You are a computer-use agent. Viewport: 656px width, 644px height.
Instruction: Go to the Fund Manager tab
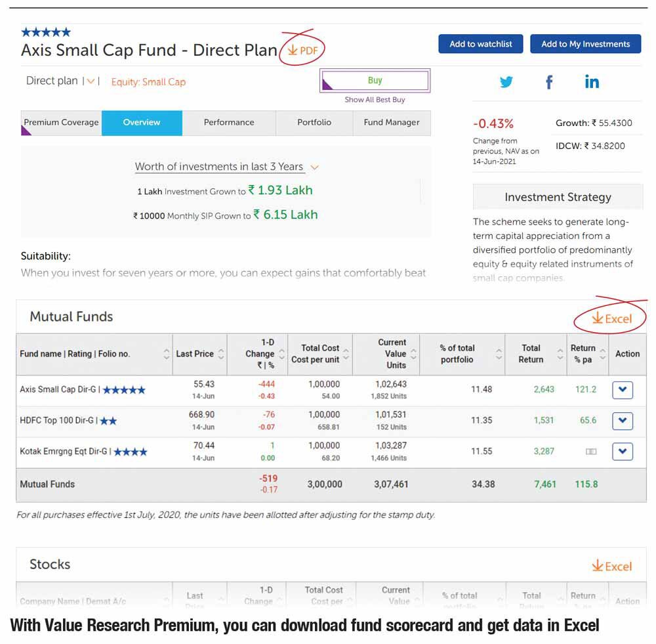point(392,123)
